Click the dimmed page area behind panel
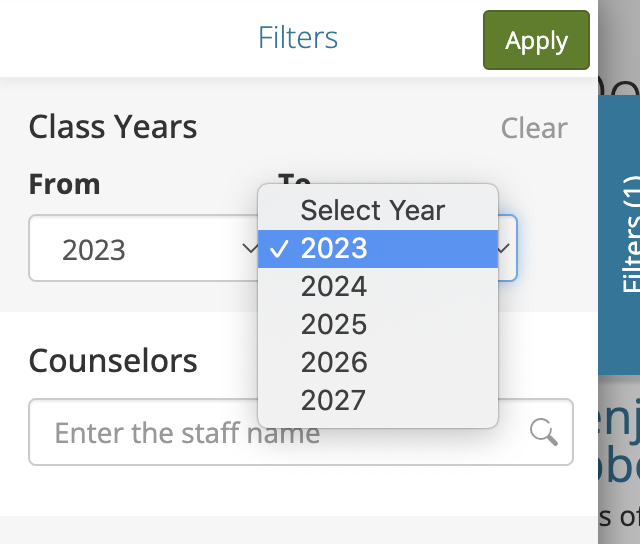Image resolution: width=640 pixels, height=544 pixels. [619, 457]
